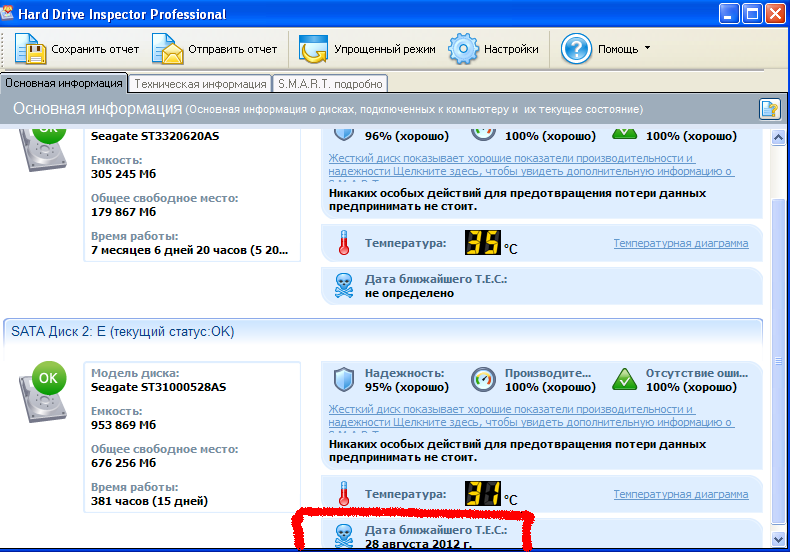The width and height of the screenshot is (790, 552).
Task: Minimize the Hard Drive Inspector window
Action: point(729,13)
